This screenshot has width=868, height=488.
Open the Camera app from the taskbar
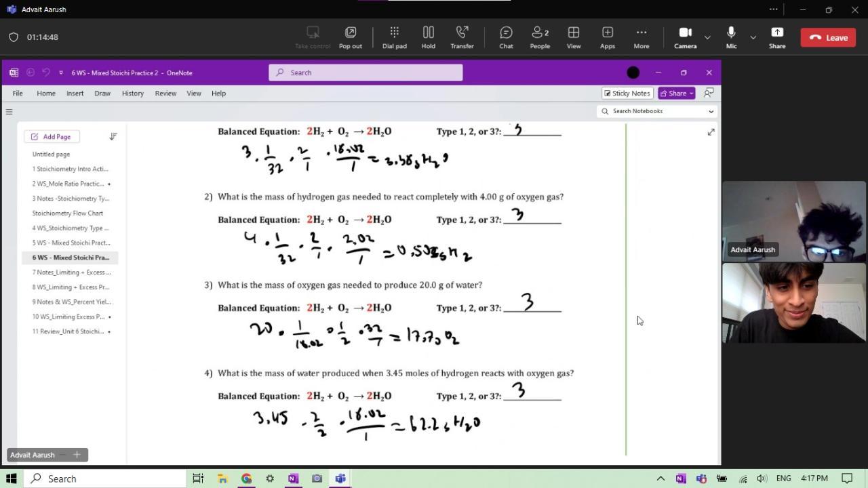coord(317,479)
